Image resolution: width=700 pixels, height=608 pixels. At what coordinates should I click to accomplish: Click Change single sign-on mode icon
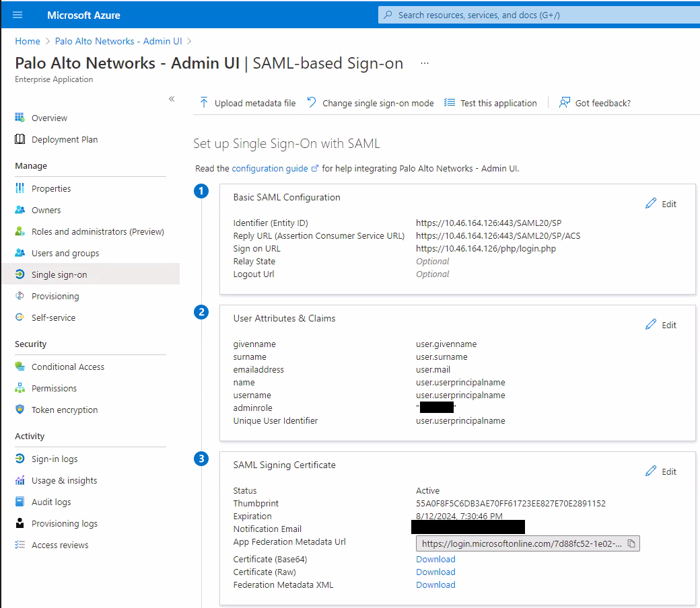(312, 103)
